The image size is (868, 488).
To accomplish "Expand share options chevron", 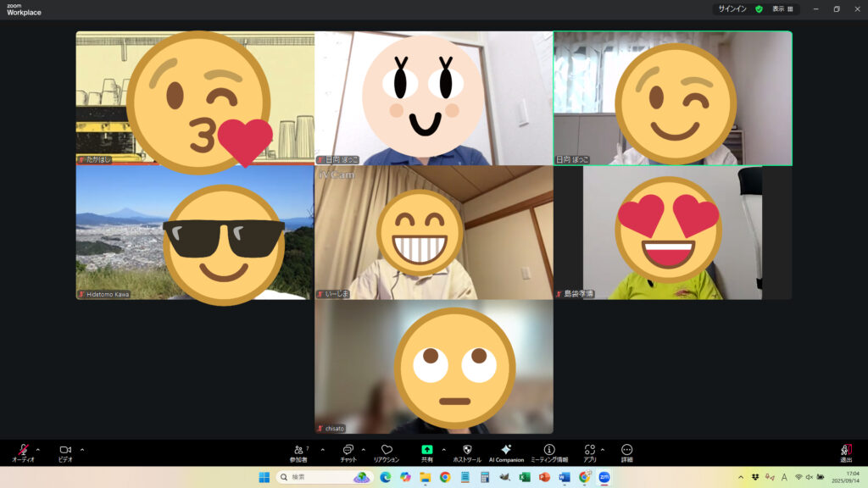I will (443, 449).
